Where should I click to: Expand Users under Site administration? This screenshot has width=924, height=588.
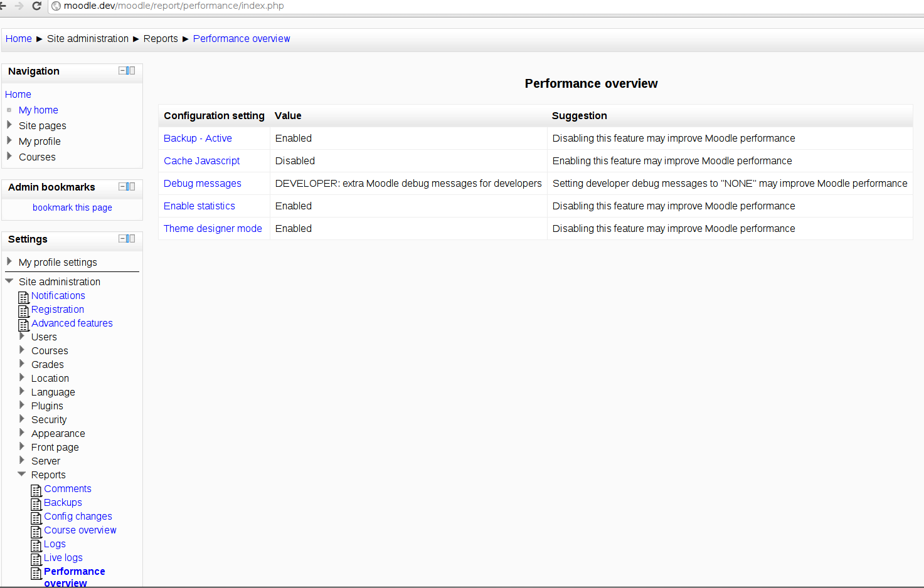click(x=22, y=336)
